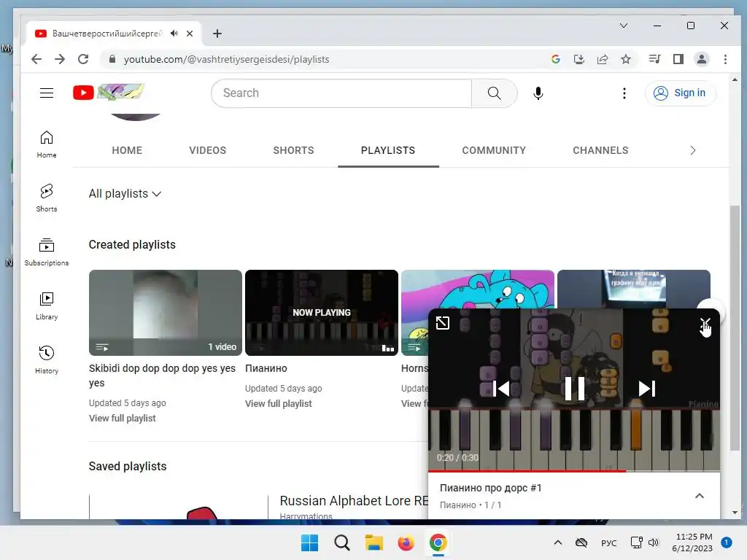Switch РУС input language indicator
The width and height of the screenshot is (747, 560).
[609, 542]
